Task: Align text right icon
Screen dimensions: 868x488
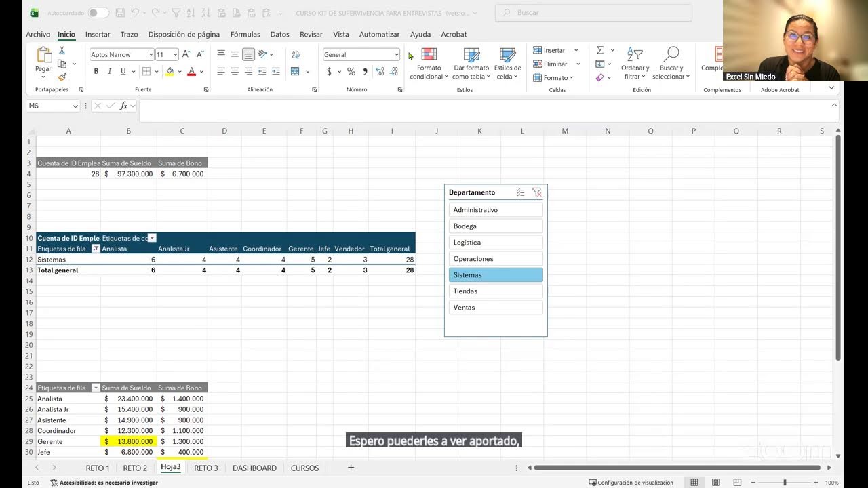Action: pyautogui.click(x=248, y=71)
